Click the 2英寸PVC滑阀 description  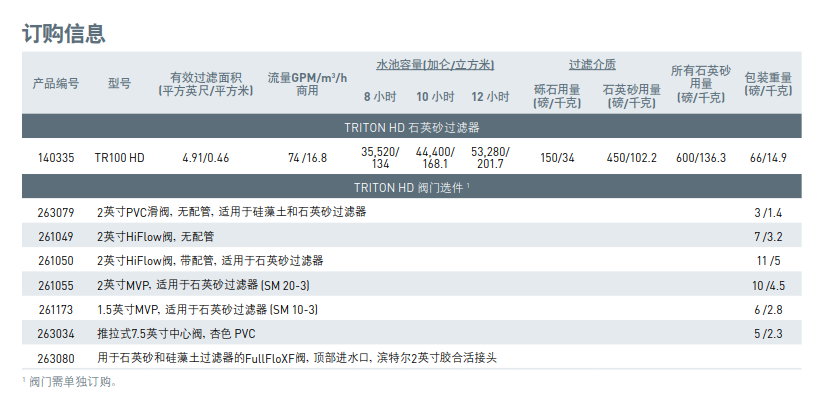(232, 212)
